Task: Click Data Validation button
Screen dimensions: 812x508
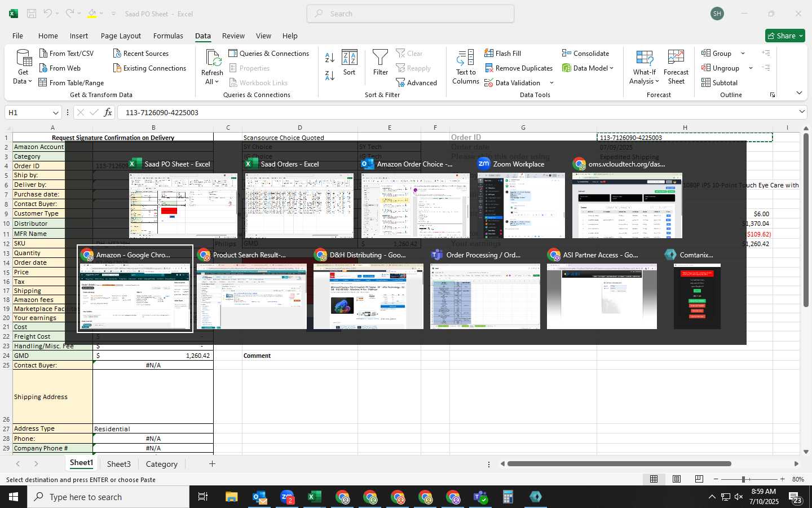Action: 513,82
